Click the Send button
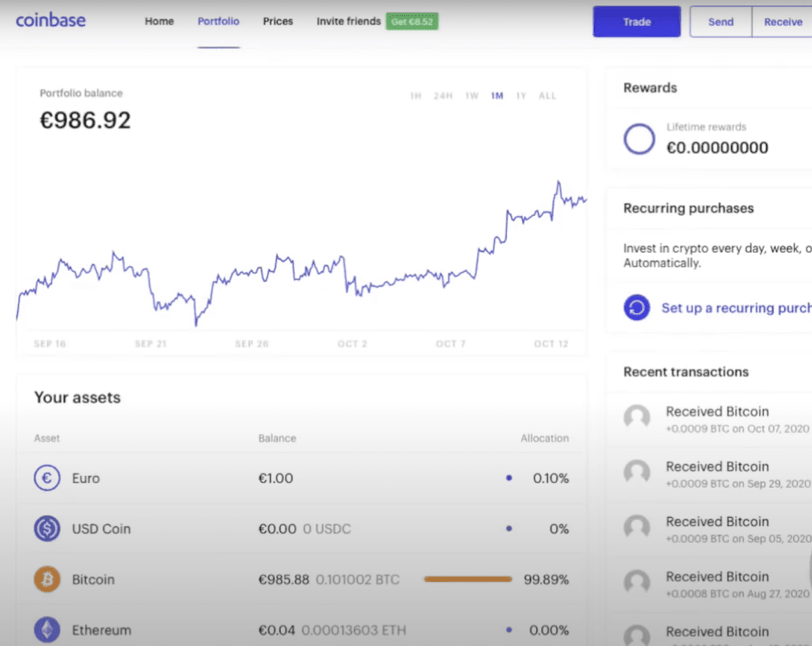The image size is (812, 646). tap(721, 22)
